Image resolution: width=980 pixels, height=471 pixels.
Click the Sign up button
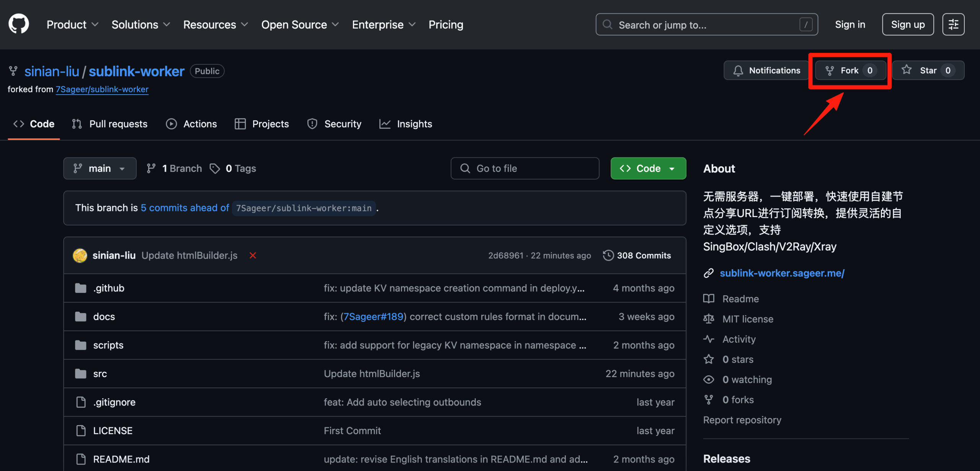point(908,25)
